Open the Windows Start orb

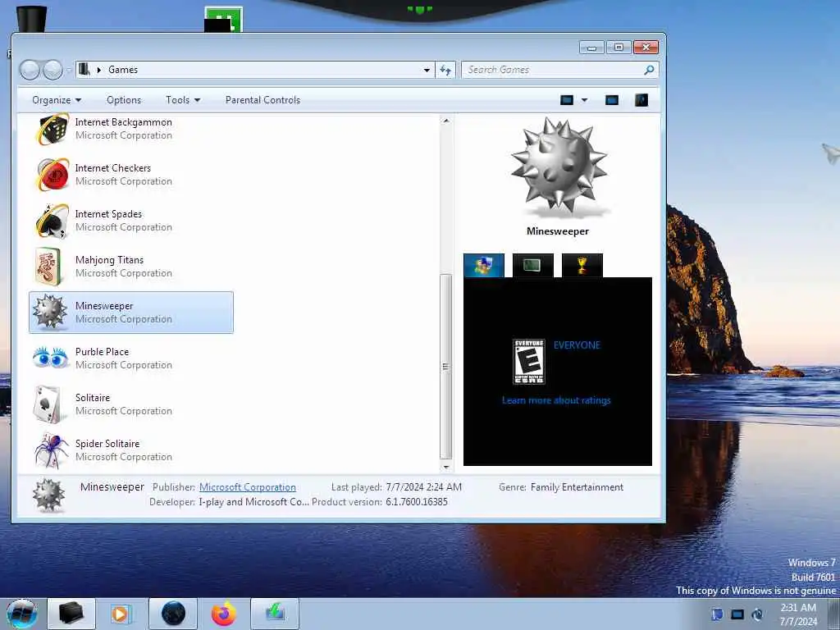point(22,614)
